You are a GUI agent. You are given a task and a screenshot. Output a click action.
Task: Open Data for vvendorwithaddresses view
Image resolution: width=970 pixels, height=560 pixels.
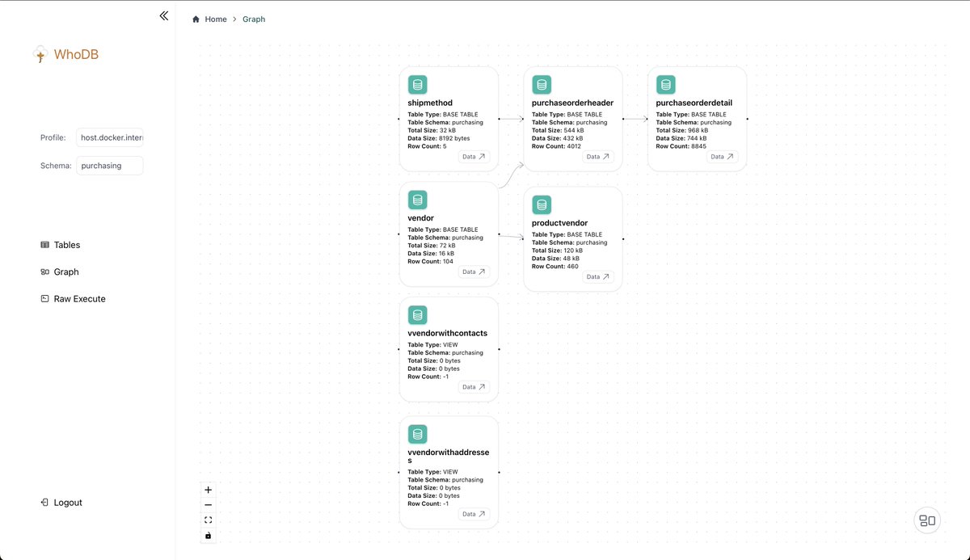point(474,514)
